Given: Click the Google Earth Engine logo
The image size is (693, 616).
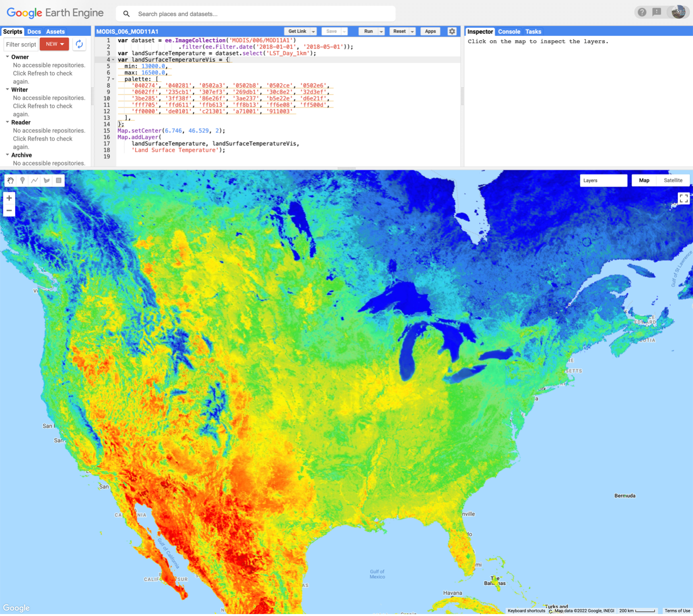Looking at the screenshot, I should pyautogui.click(x=55, y=13).
